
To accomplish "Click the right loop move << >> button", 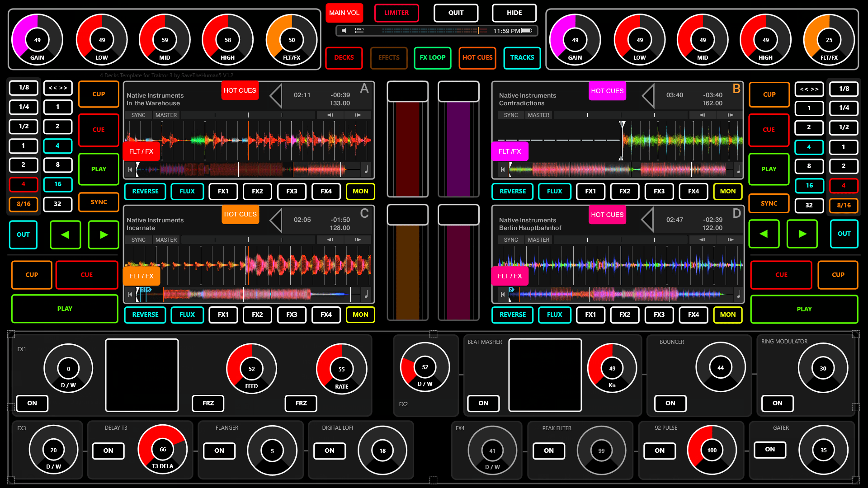I will point(809,89).
